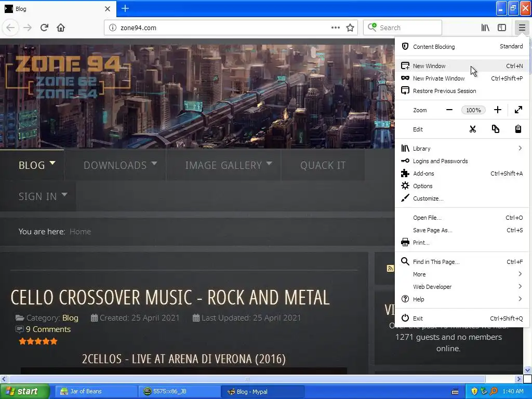Choose Open File... menu entry
Image resolution: width=532 pixels, height=399 pixels.
(x=462, y=218)
